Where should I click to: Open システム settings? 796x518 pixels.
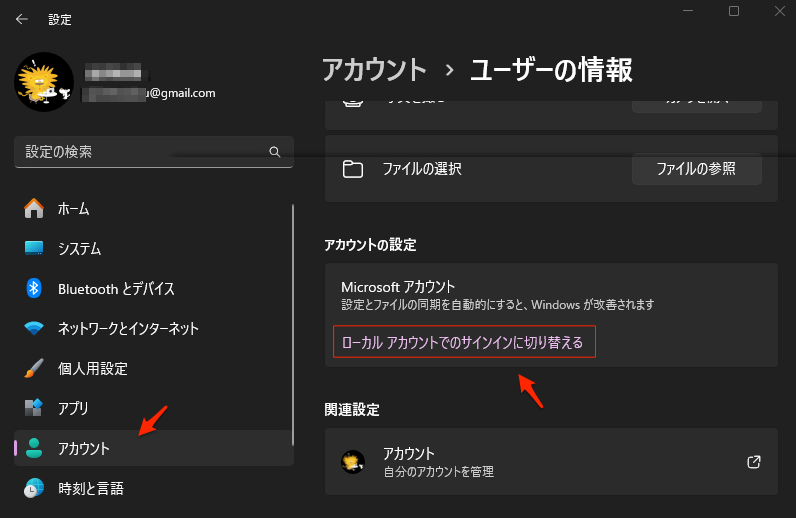[154, 248]
